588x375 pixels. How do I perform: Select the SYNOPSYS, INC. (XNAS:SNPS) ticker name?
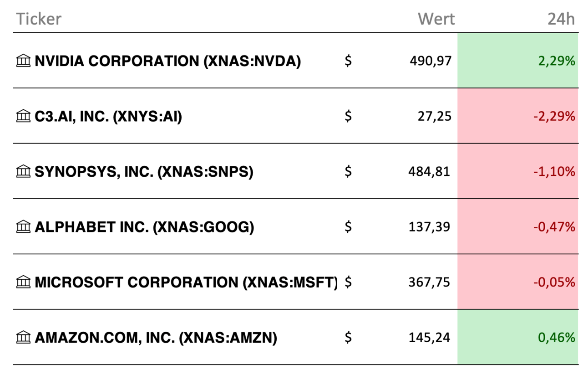click(x=144, y=172)
